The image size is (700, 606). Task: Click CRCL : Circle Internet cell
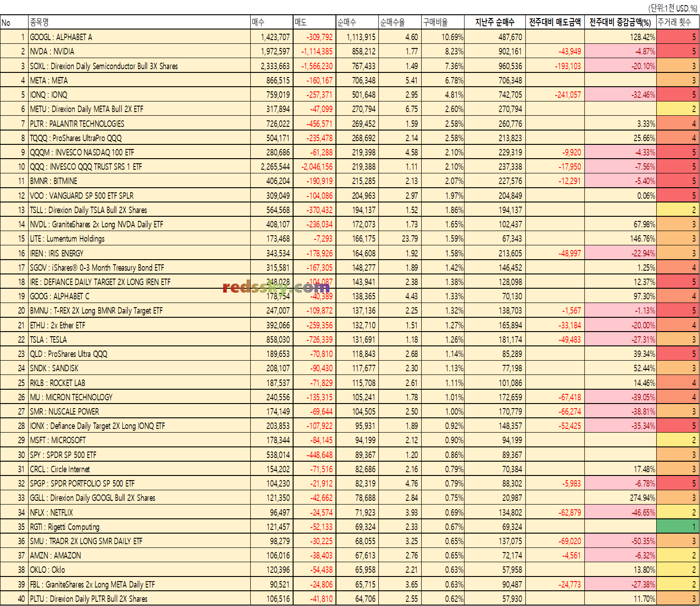pyautogui.click(x=139, y=469)
